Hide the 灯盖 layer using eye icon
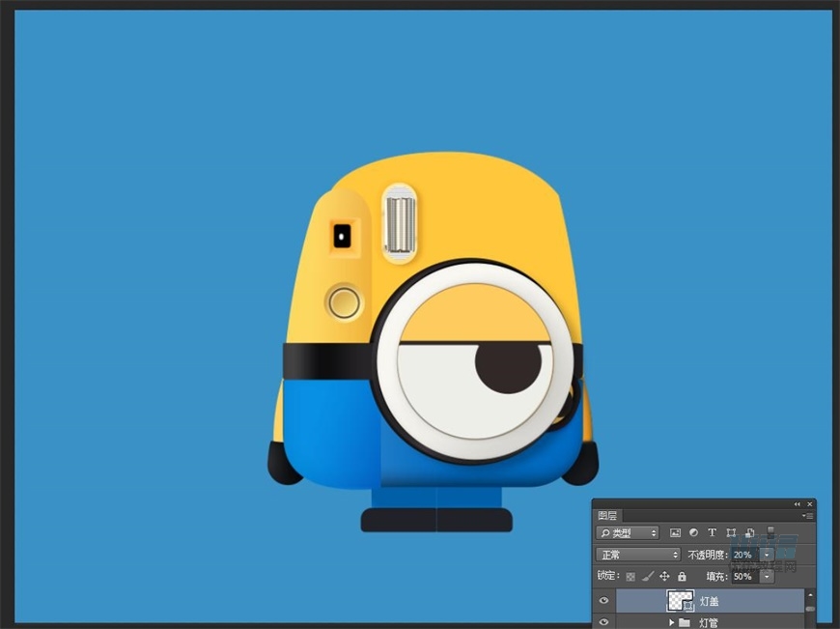The image size is (840, 629). pyautogui.click(x=604, y=601)
